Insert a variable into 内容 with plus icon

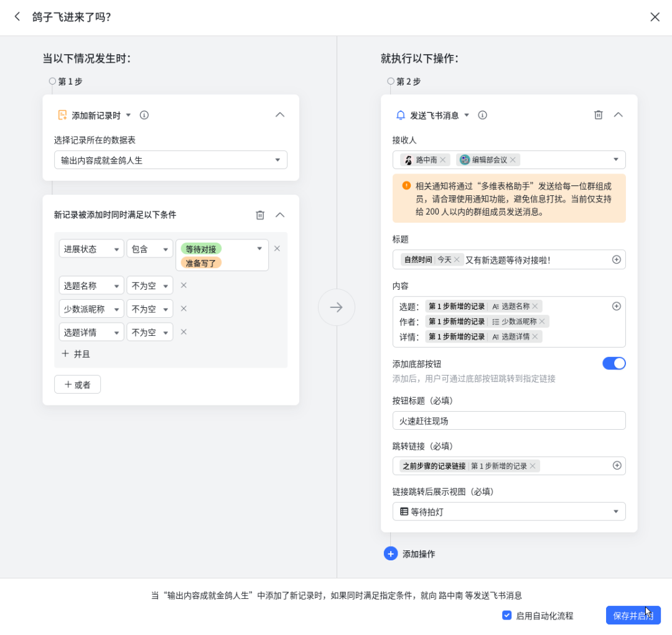click(616, 307)
